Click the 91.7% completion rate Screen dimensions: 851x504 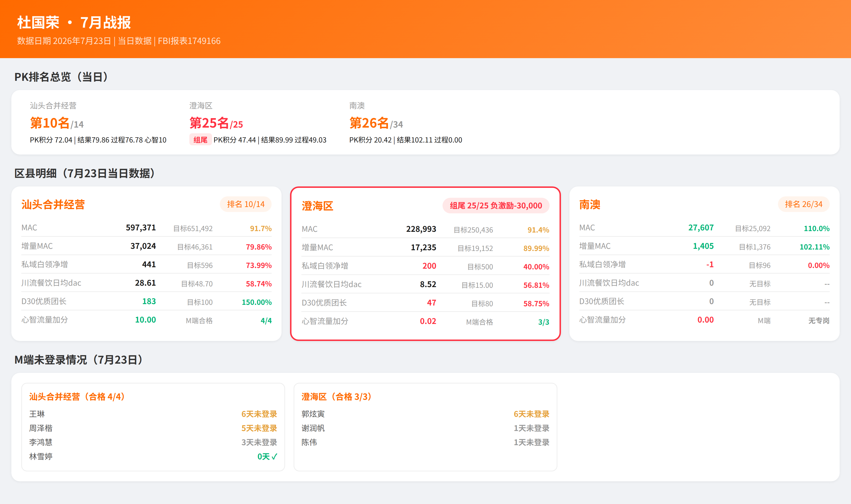tap(261, 228)
